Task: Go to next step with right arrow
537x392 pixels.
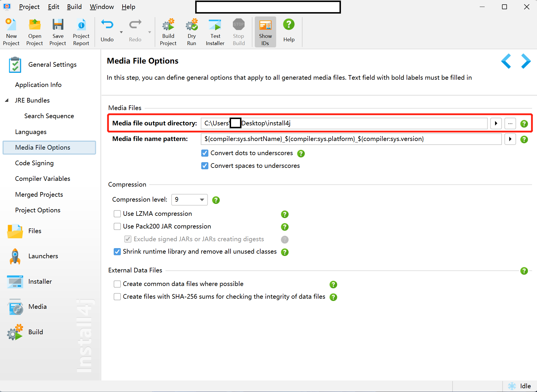Action: pos(526,61)
